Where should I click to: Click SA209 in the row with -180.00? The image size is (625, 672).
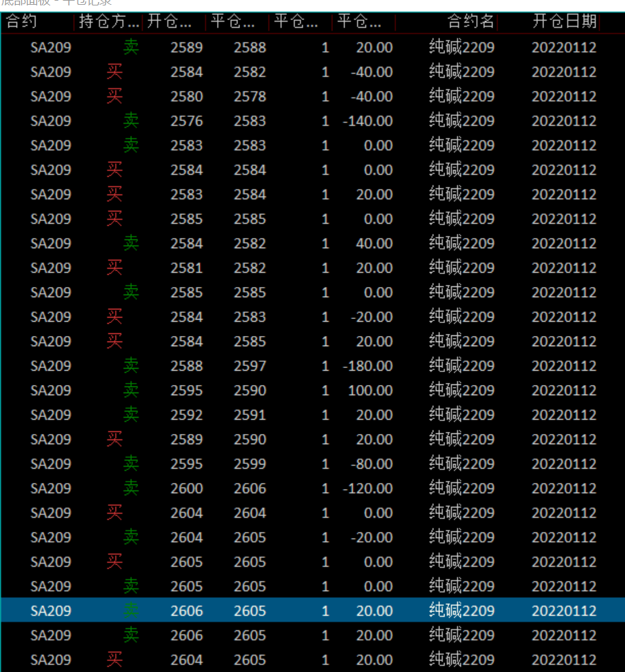[50, 367]
